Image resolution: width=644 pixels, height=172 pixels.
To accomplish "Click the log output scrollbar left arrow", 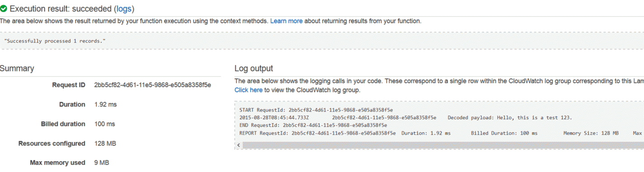I will click(239, 145).
